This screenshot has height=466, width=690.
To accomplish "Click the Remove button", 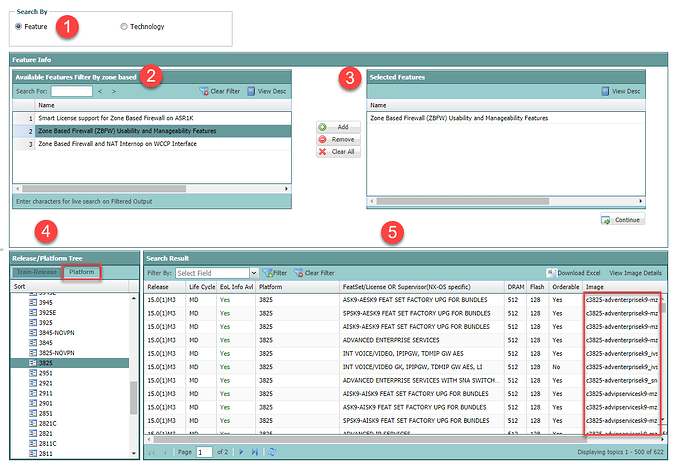I will 338,139.
